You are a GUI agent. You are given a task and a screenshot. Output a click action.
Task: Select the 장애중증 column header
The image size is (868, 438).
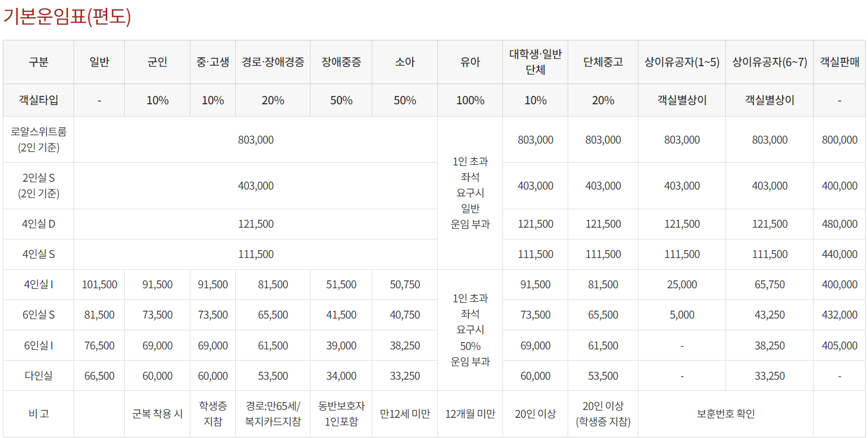[x=341, y=62]
